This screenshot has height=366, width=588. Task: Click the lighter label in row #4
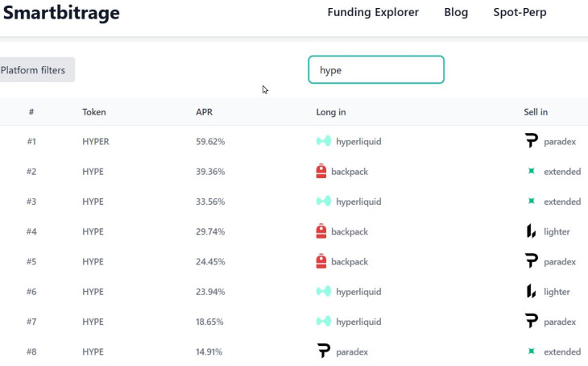point(557,231)
